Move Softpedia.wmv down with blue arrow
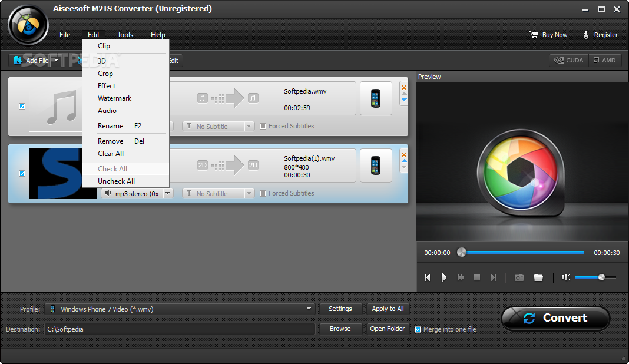The height and width of the screenshot is (364, 629). pyautogui.click(x=404, y=100)
